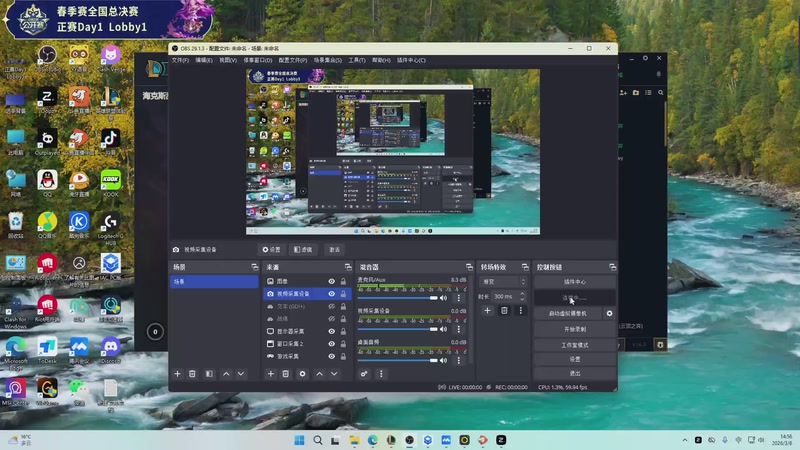Open transition properties three-dot menu
This screenshot has height=450, width=800.
520,310
